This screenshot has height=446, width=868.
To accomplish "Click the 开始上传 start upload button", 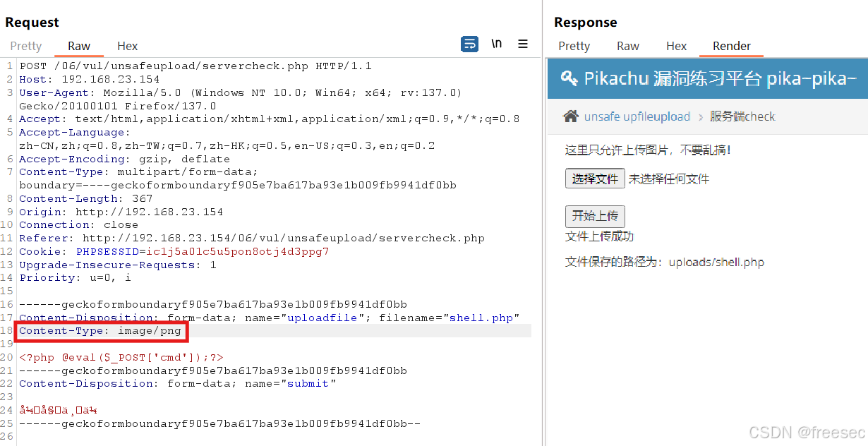I will coord(595,216).
